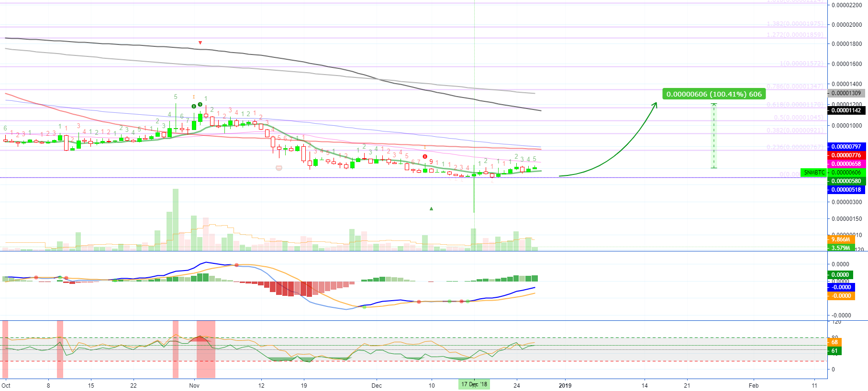
Task: Click the green 0.0000 MACD histogram label
Action: 840,275
